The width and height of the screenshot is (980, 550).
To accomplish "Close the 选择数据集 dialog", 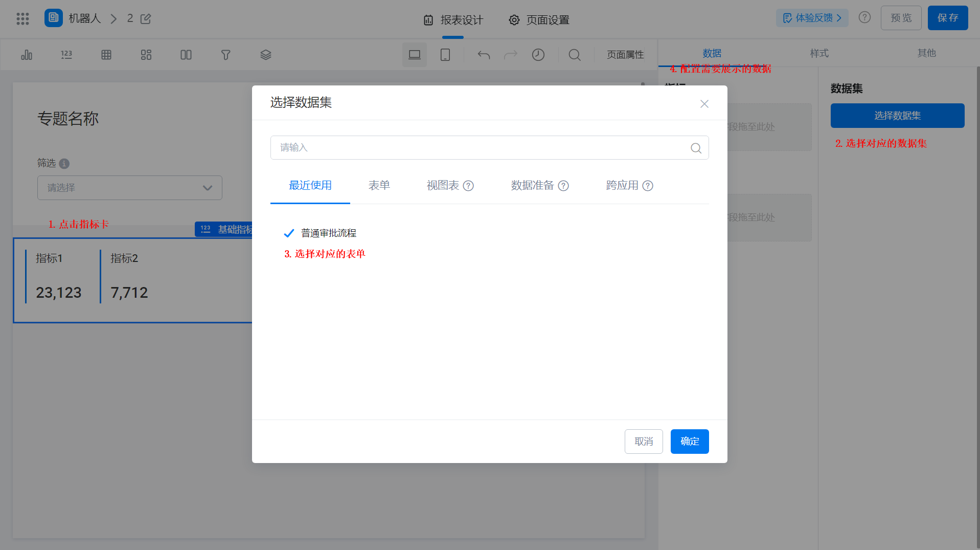I will click(x=704, y=104).
